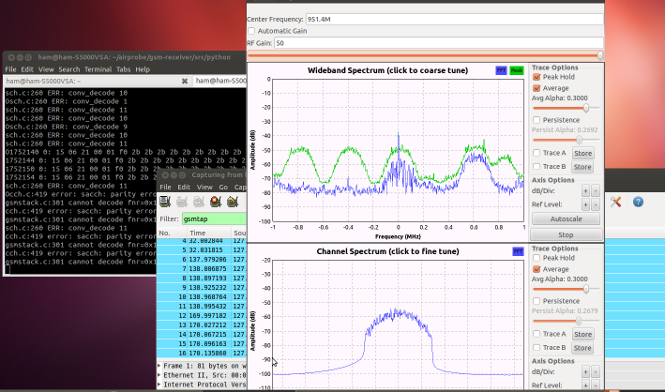The width and height of the screenshot is (665, 392).
Task: Open Wireshark help via blue question icon
Action: (638, 202)
